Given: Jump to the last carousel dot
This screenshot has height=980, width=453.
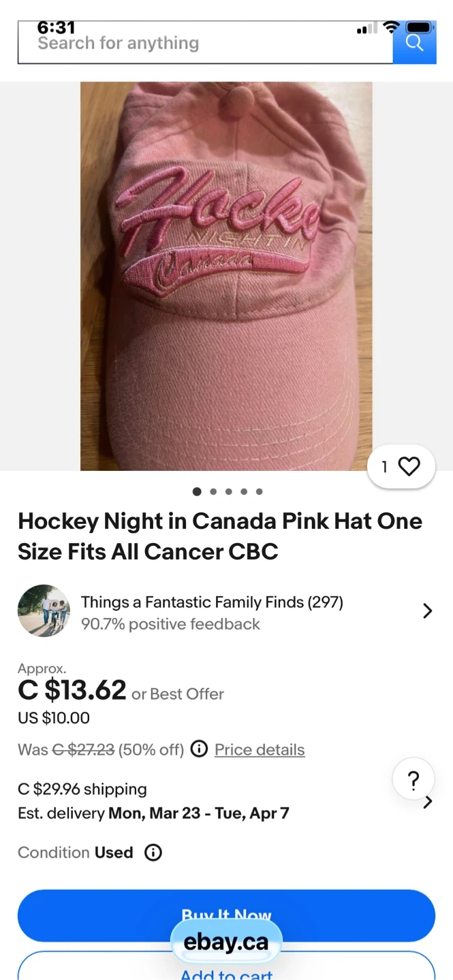Looking at the screenshot, I should point(260,491).
